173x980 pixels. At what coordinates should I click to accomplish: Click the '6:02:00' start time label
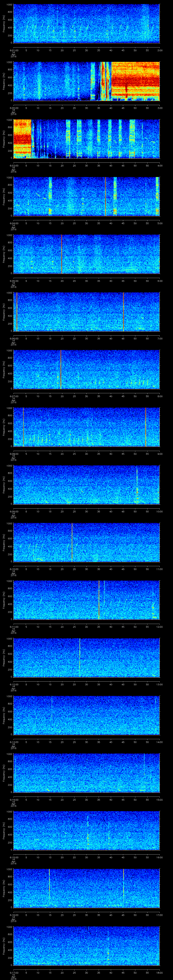(x=14, y=108)
